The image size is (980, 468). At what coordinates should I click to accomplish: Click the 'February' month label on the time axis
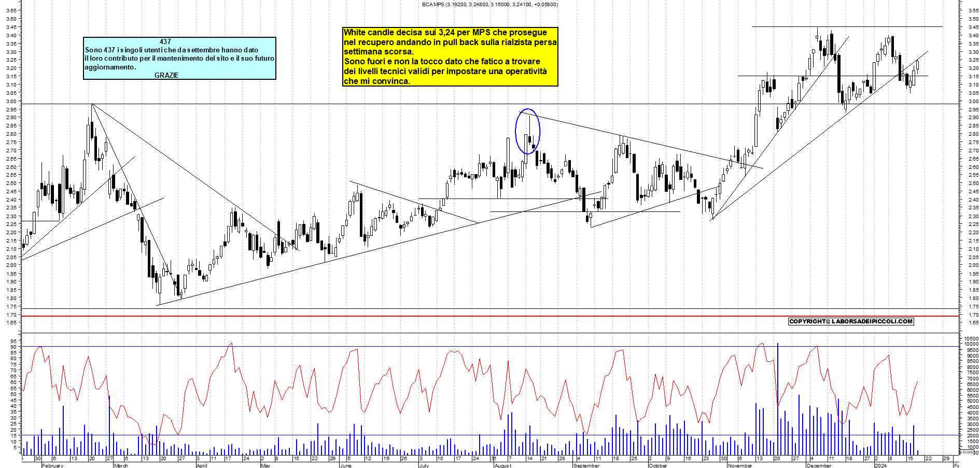[x=52, y=465]
